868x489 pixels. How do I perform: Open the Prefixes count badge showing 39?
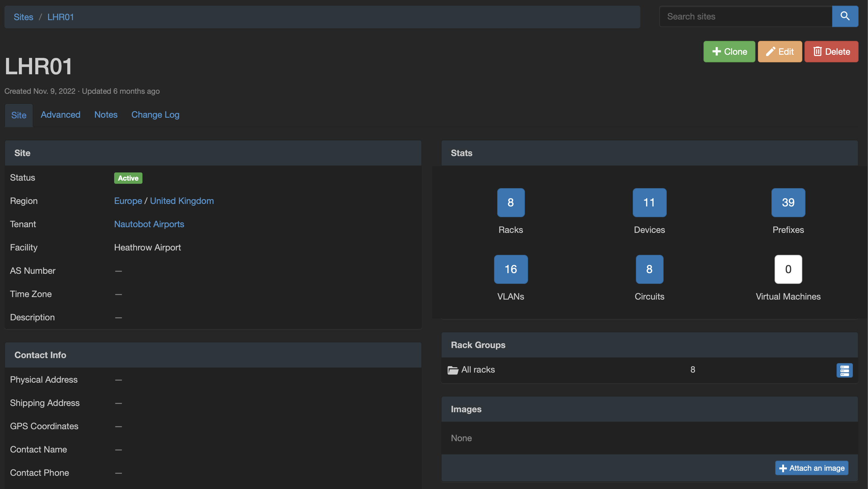click(x=788, y=202)
